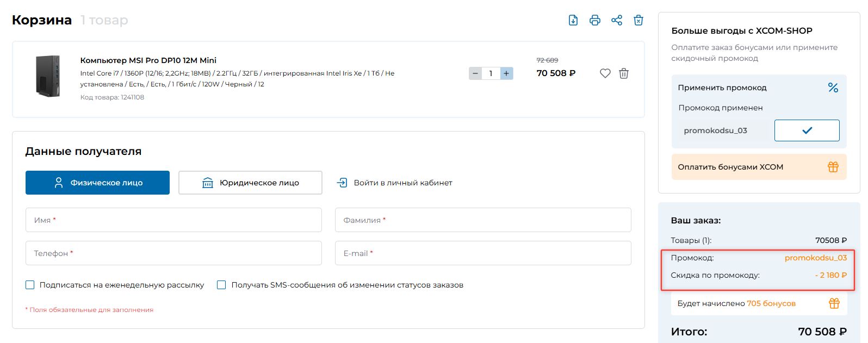Viewport: 868px width, 343px height.
Task: Print the cart using printer icon
Action: (594, 20)
